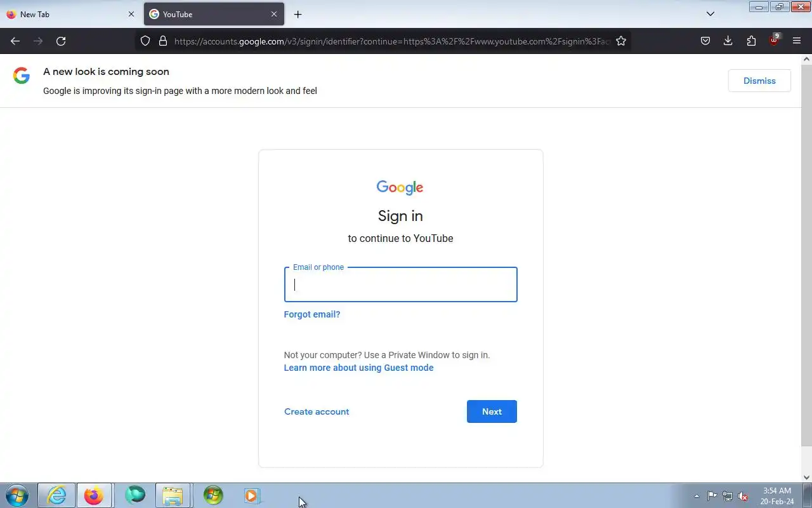Learn more about using Guest mode
812x508 pixels.
point(358,368)
